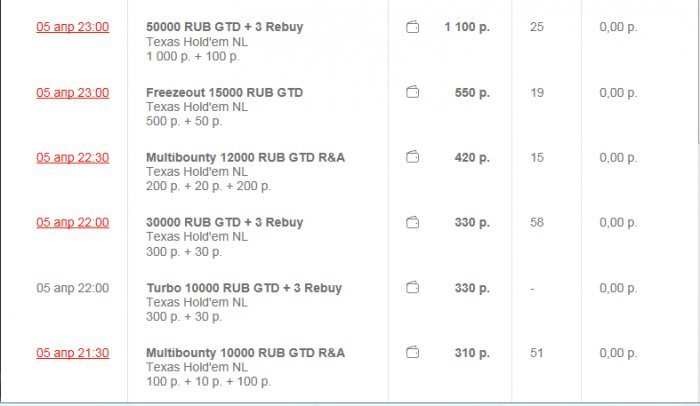Open Freezeout 15000 RUB GTD tournament
This screenshot has width=700, height=406.
coord(224,93)
